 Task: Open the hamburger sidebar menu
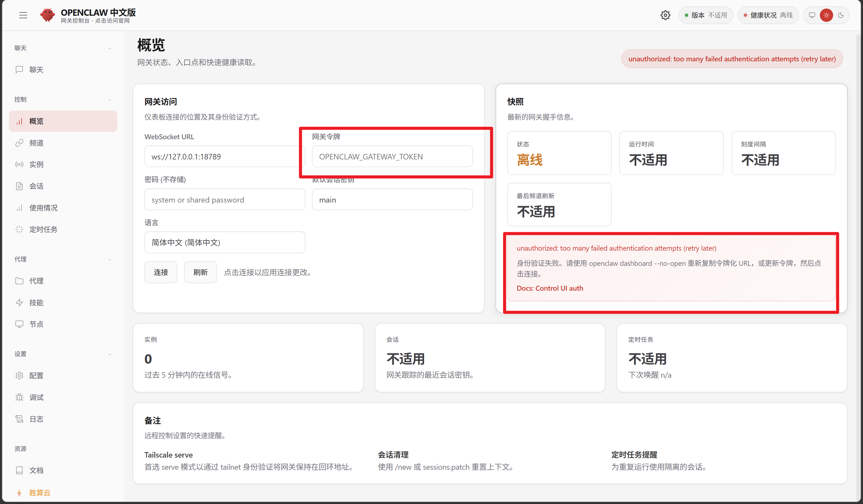tap(23, 15)
